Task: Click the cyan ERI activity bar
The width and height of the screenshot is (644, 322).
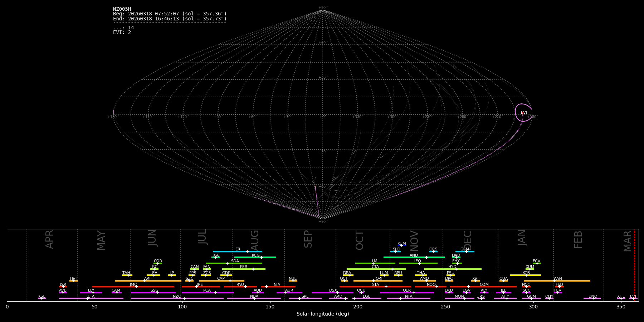Action: 238,252
